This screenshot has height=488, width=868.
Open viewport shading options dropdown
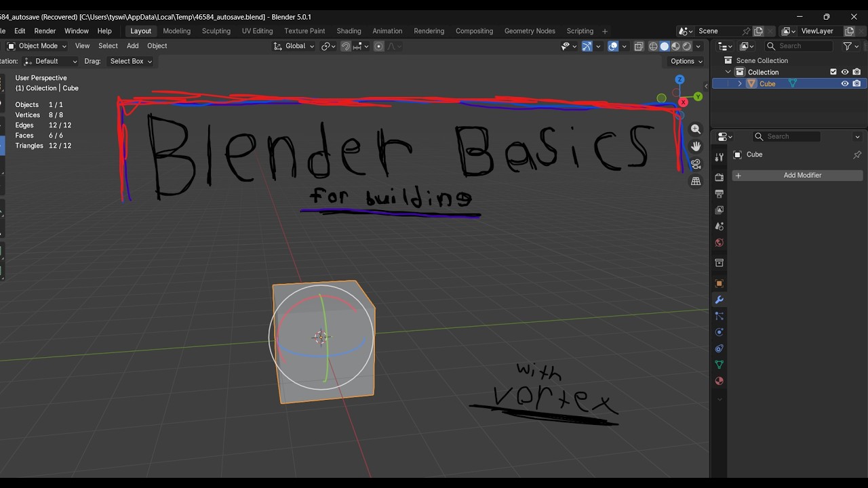coord(698,46)
